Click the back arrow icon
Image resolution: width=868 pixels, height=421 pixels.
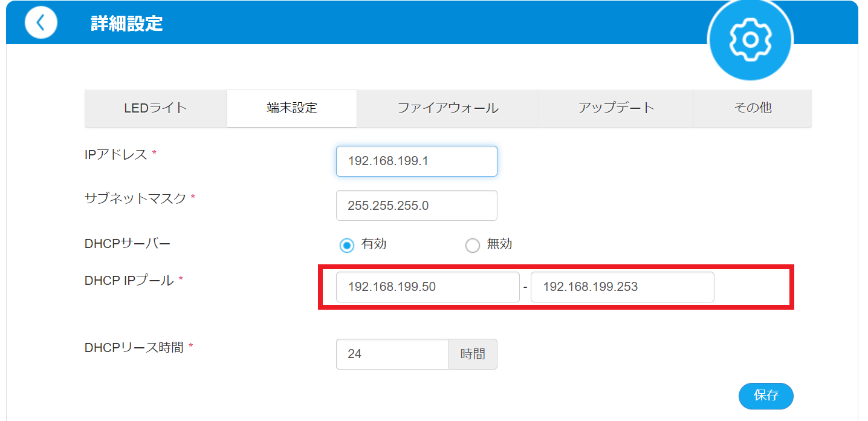(x=40, y=23)
